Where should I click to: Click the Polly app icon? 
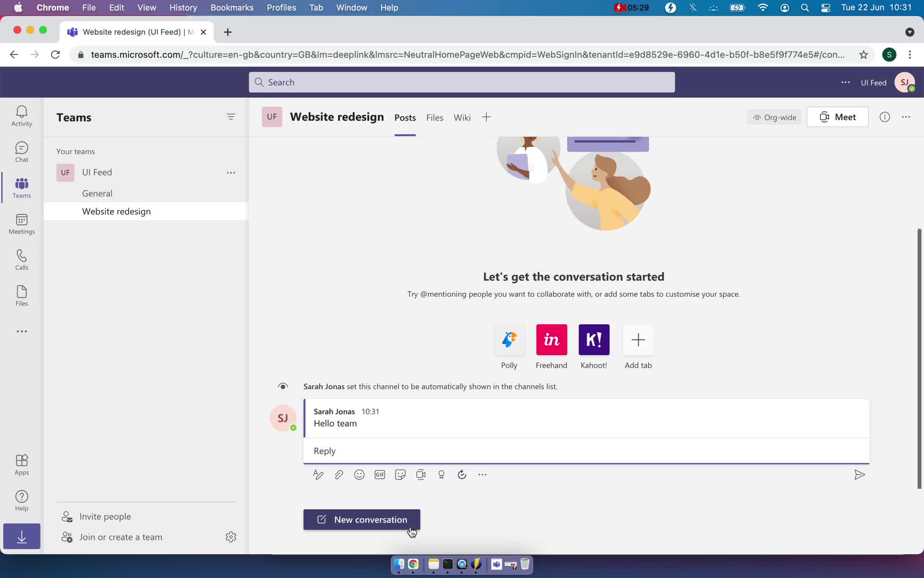[509, 340]
